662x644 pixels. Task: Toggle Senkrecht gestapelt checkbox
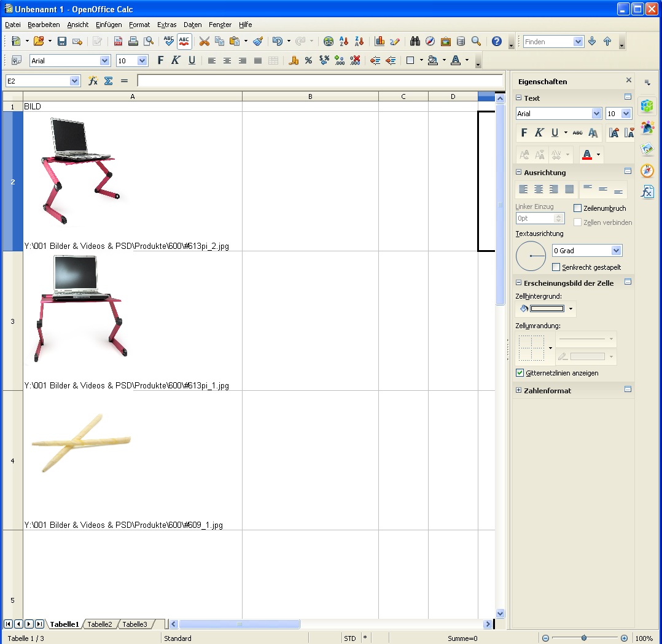pos(556,267)
